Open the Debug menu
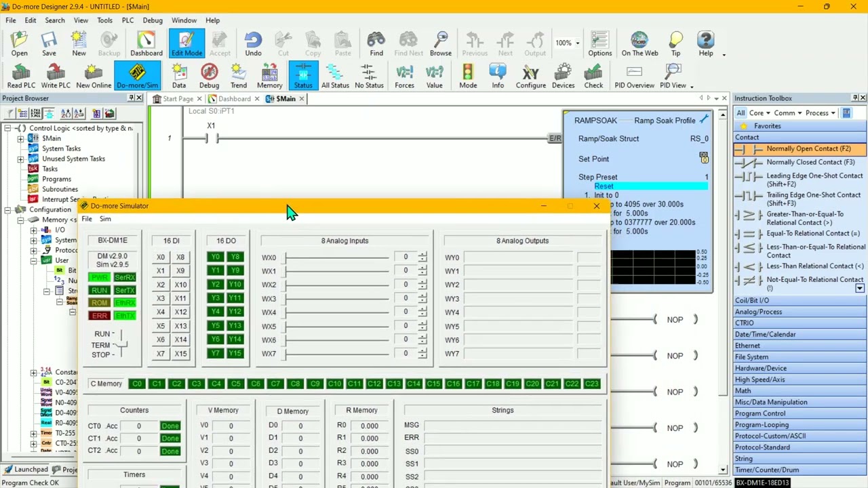 point(153,20)
